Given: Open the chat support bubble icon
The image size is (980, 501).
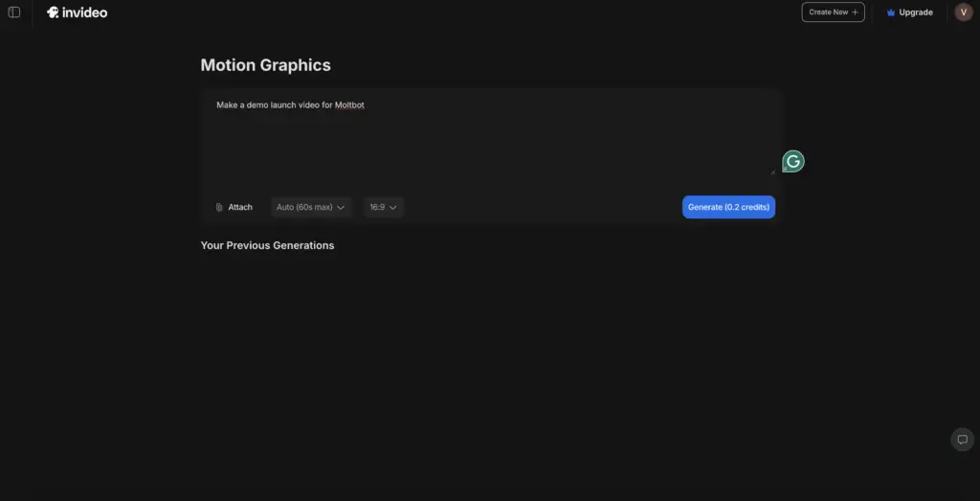Looking at the screenshot, I should point(962,440).
